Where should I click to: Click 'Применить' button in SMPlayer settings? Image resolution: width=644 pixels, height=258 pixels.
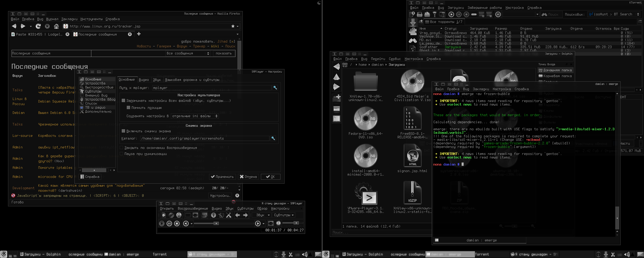click(x=222, y=177)
